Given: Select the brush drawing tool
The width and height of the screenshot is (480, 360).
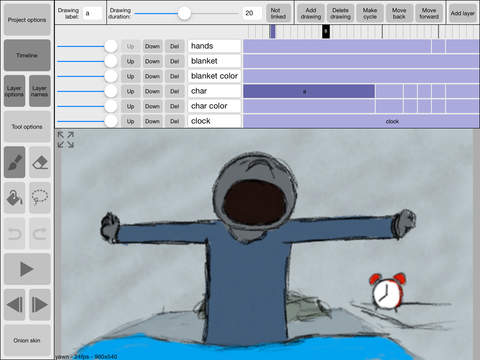Looking at the screenshot, I should (15, 162).
